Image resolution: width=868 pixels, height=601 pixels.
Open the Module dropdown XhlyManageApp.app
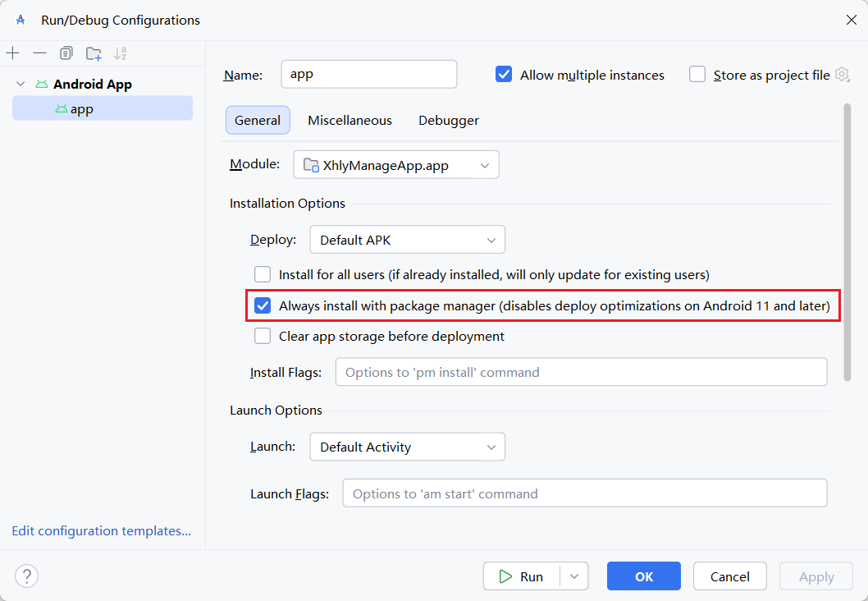click(396, 165)
